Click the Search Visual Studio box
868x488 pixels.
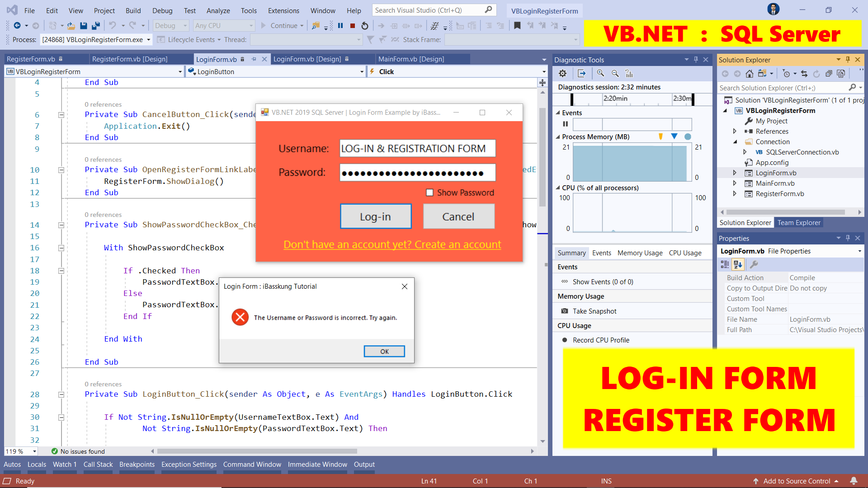coord(434,10)
